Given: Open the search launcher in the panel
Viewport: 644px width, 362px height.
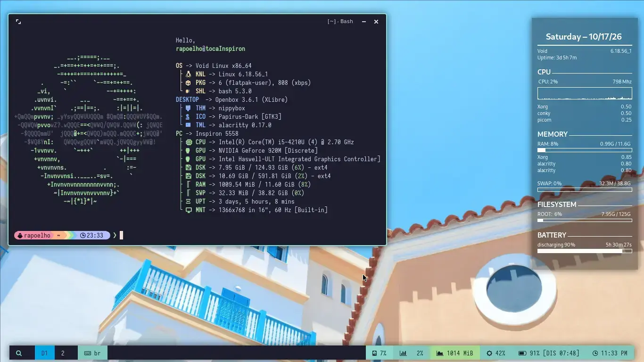Looking at the screenshot, I should click(19, 353).
